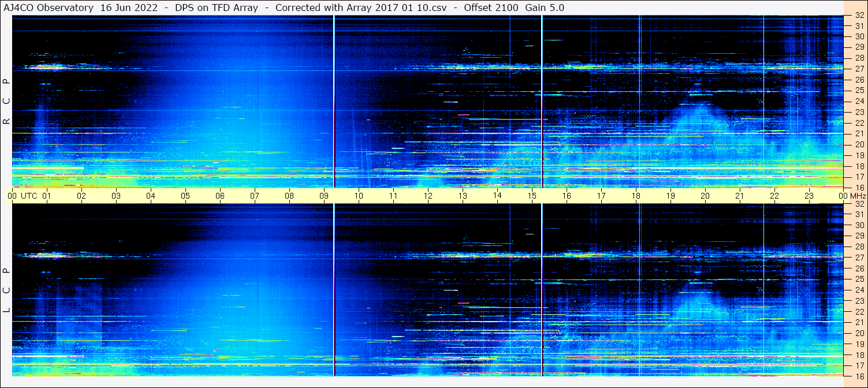Click the 15 hour tick label
Screen dimensions: 868x388
tap(532, 196)
